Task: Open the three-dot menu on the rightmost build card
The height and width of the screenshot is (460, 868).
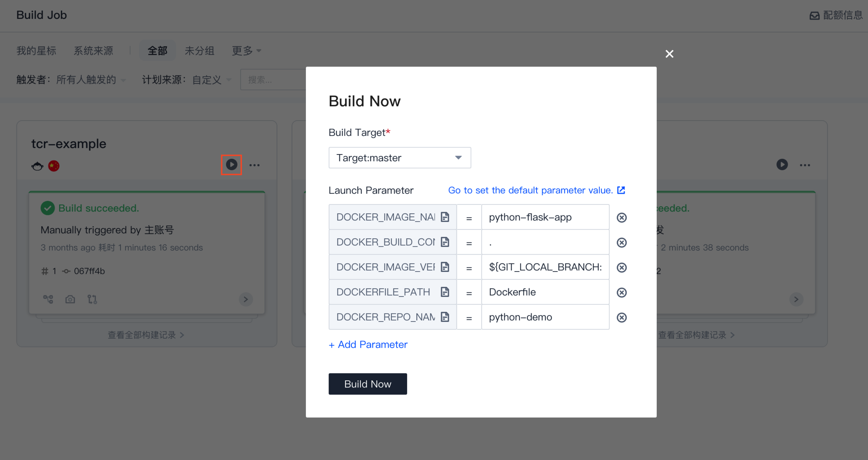Action: pyautogui.click(x=805, y=165)
